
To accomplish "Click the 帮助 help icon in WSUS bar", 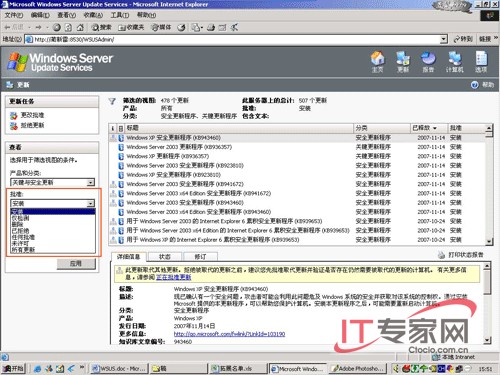I will (x=475, y=85).
